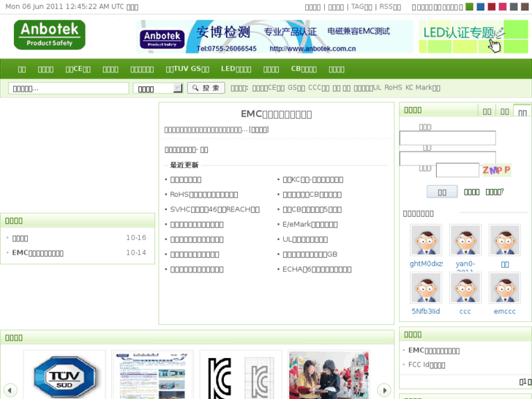This screenshot has width=532, height=399.
Task: Open the EMC link in right sidebar list
Action: click(434, 350)
